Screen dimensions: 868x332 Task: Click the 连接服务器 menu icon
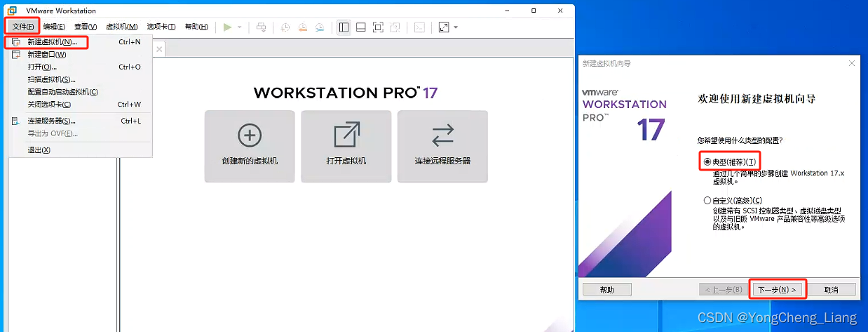[x=14, y=121]
